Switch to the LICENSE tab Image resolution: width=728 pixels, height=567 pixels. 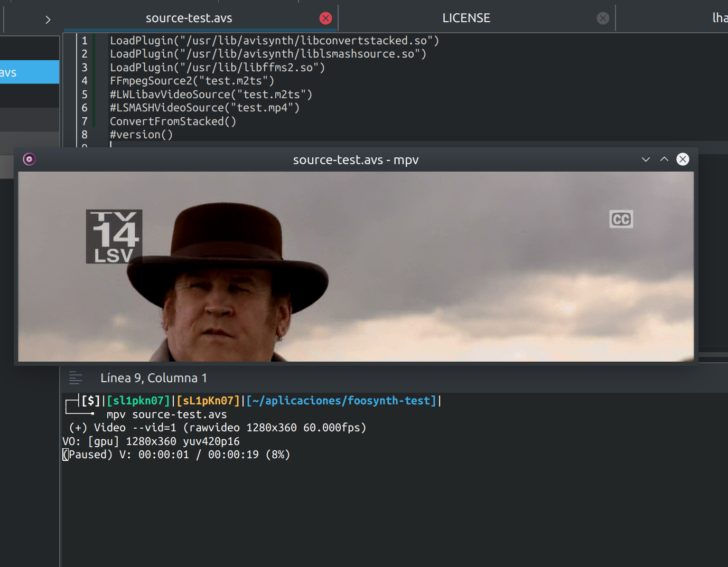[466, 17]
